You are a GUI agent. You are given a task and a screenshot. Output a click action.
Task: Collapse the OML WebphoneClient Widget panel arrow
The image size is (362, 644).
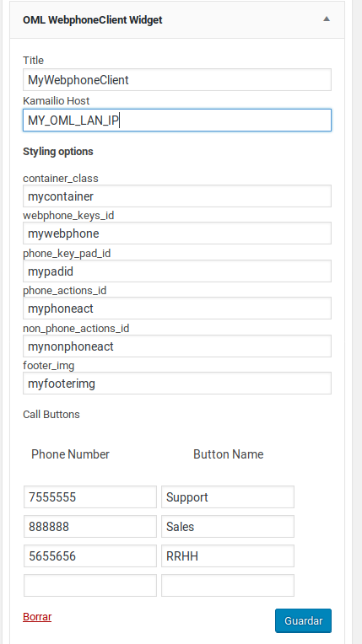(327, 19)
